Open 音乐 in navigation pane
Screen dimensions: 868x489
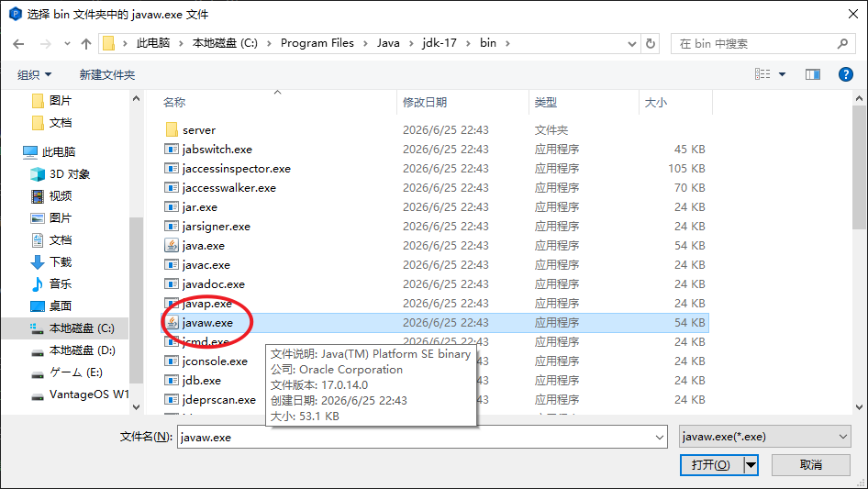[60, 284]
